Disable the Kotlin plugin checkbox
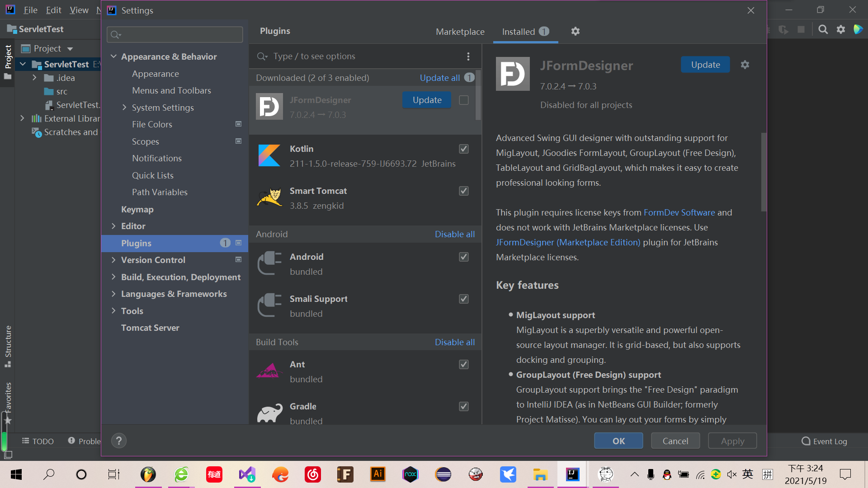 (x=464, y=149)
